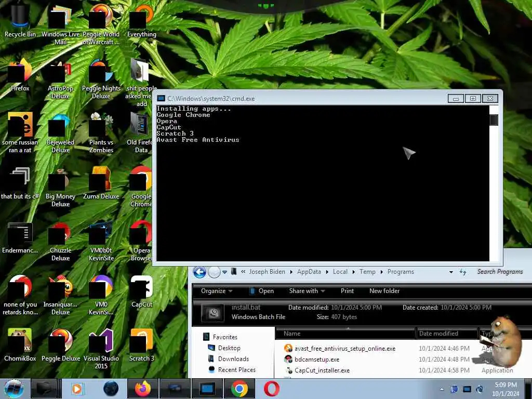Sort by Date modified column header
This screenshot has height=399, width=532.
click(x=447, y=334)
